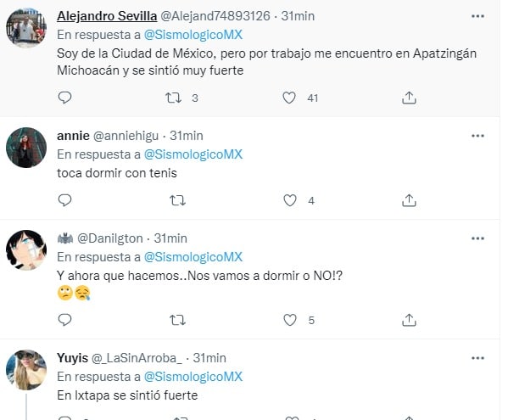Share @Danilgton's tweet

coord(409,320)
